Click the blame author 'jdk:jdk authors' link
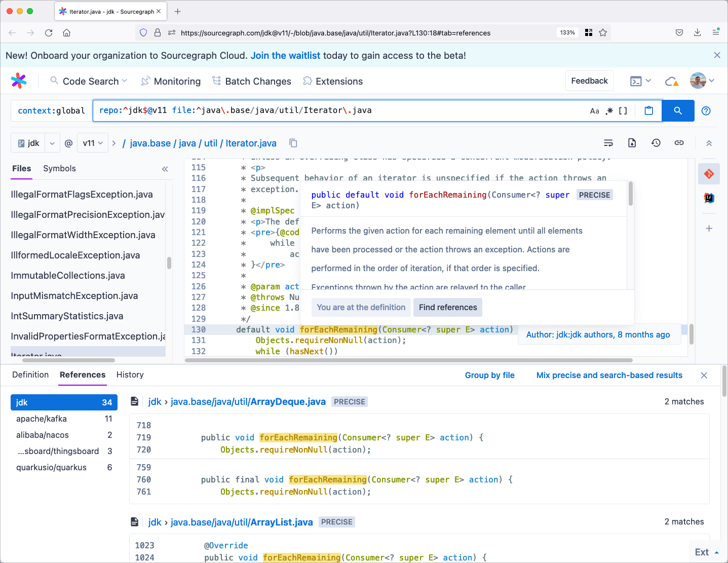The height and width of the screenshot is (563, 728). point(598,334)
